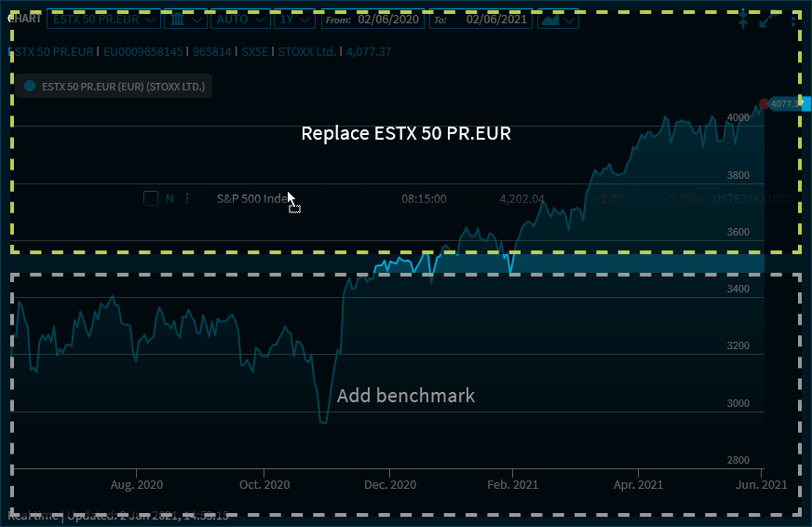The height and width of the screenshot is (527, 812).
Task: Click the blue legend dot for ESTX 50
Action: [x=30, y=87]
